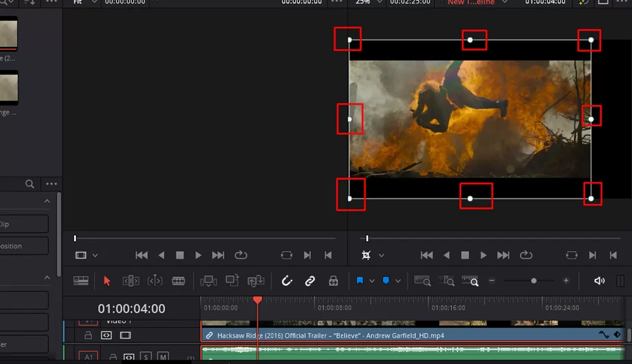Play the source viewer forward

(198, 255)
